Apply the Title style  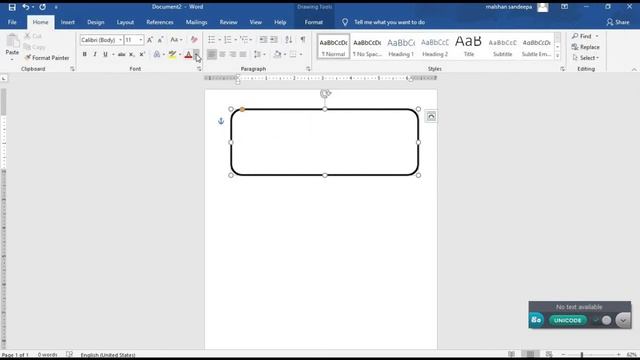click(469, 47)
